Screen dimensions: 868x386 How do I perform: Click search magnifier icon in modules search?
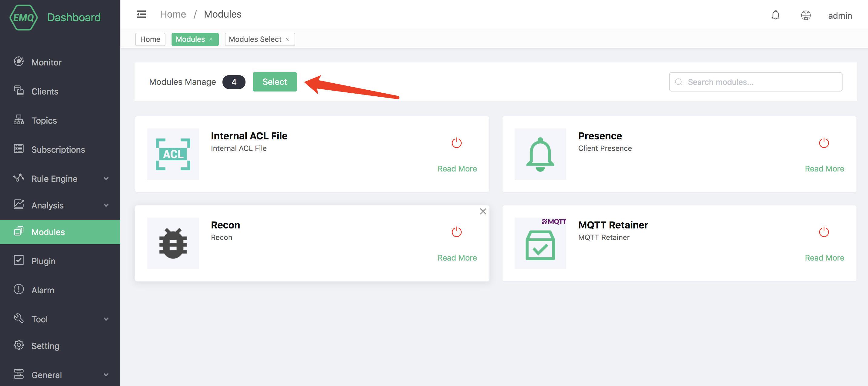pos(679,82)
